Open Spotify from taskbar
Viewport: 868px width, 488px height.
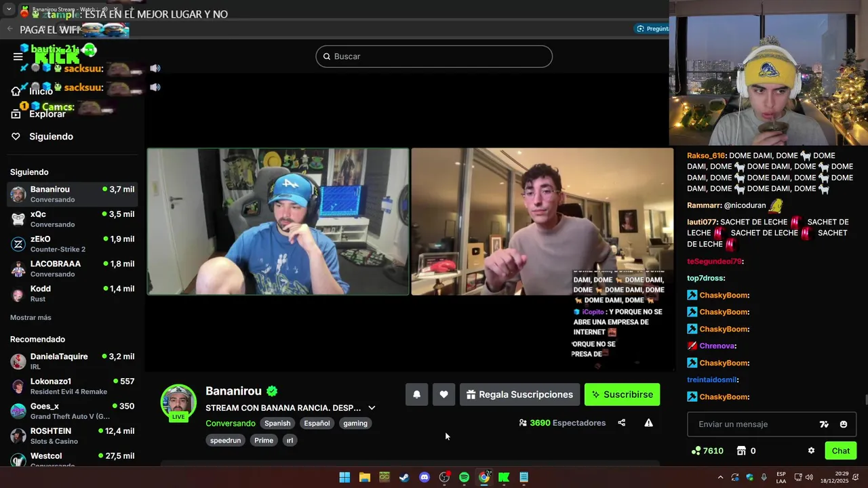(464, 477)
